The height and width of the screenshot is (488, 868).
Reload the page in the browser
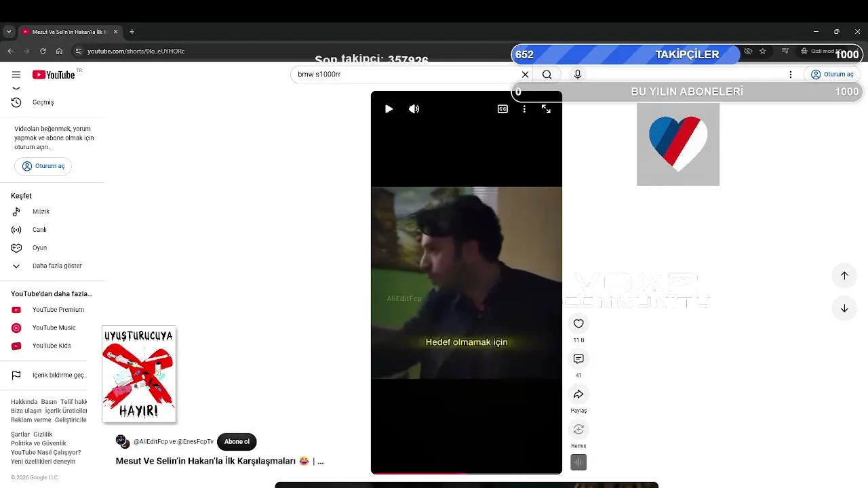[x=43, y=51]
